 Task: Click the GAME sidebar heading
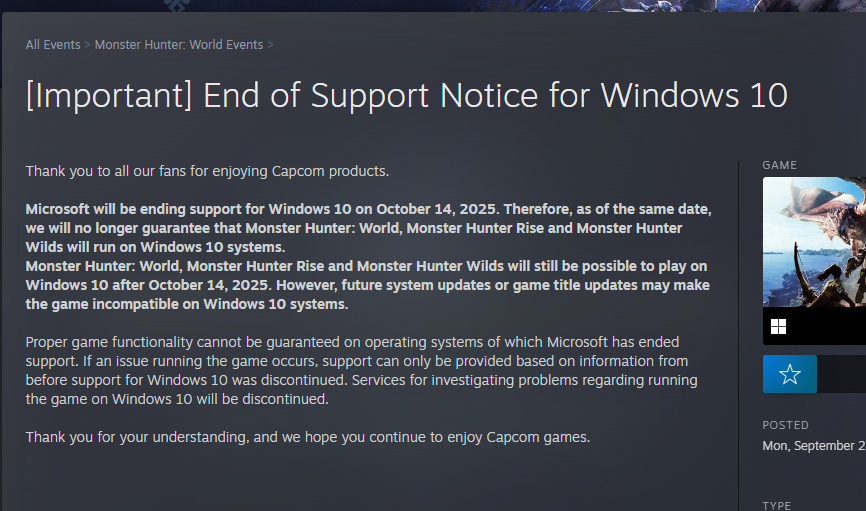[x=780, y=165]
